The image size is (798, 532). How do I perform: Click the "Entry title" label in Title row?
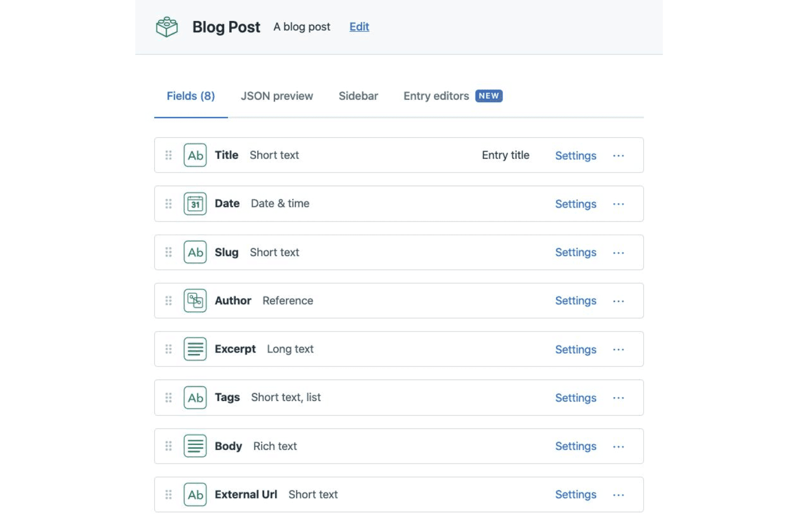pos(506,155)
